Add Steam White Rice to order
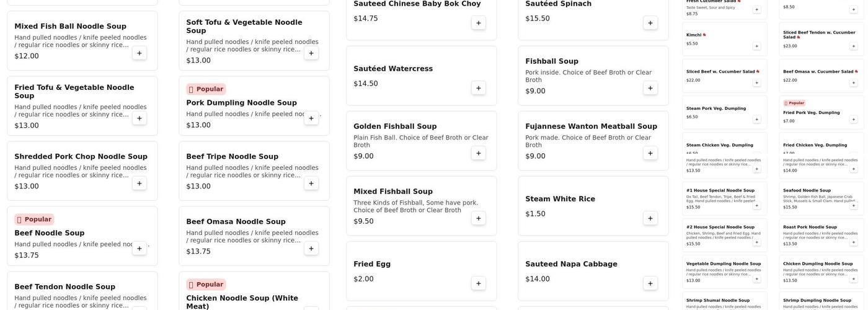The width and height of the screenshot is (868, 310). point(650,218)
